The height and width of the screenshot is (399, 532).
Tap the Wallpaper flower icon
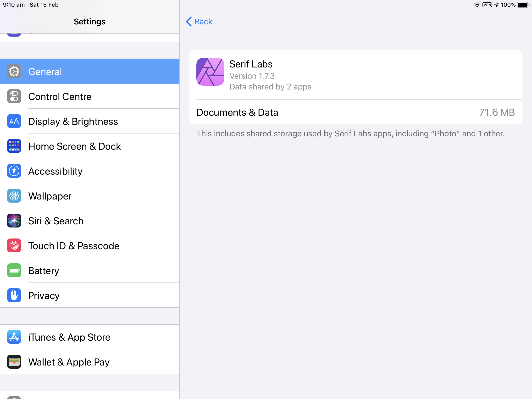(x=14, y=196)
